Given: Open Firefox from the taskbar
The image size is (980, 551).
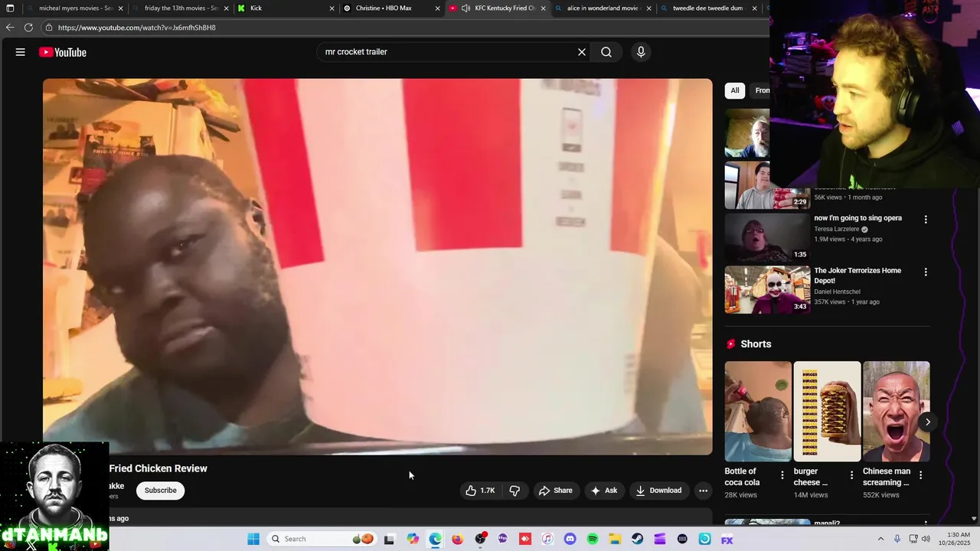Looking at the screenshot, I should (x=457, y=539).
